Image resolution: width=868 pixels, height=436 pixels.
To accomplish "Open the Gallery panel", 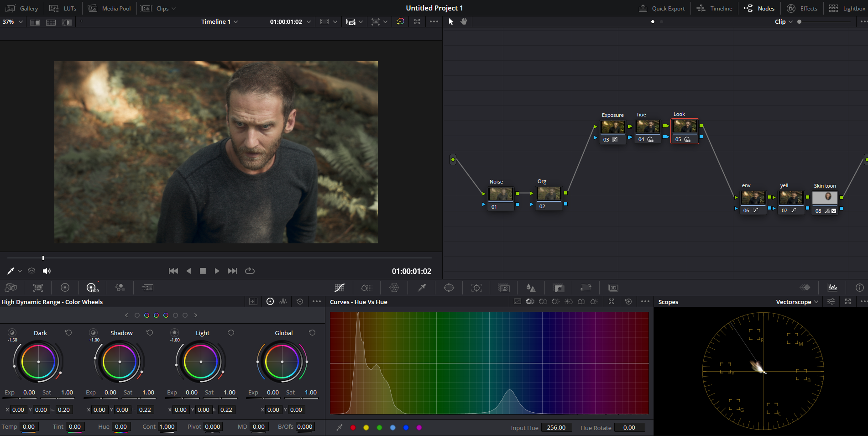I will pyautogui.click(x=22, y=8).
